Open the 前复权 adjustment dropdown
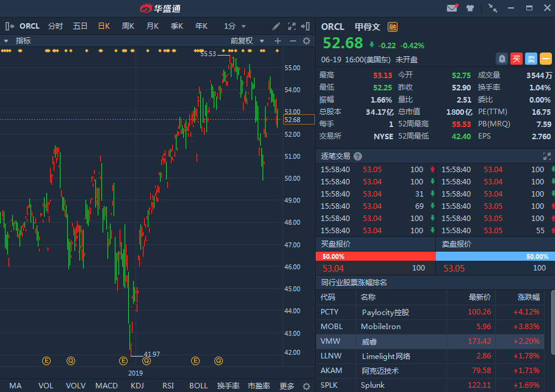The width and height of the screenshot is (555, 392). tap(247, 41)
